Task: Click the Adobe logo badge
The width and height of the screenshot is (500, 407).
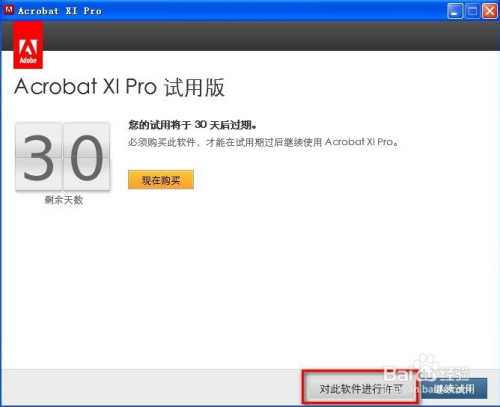Action: tap(28, 45)
